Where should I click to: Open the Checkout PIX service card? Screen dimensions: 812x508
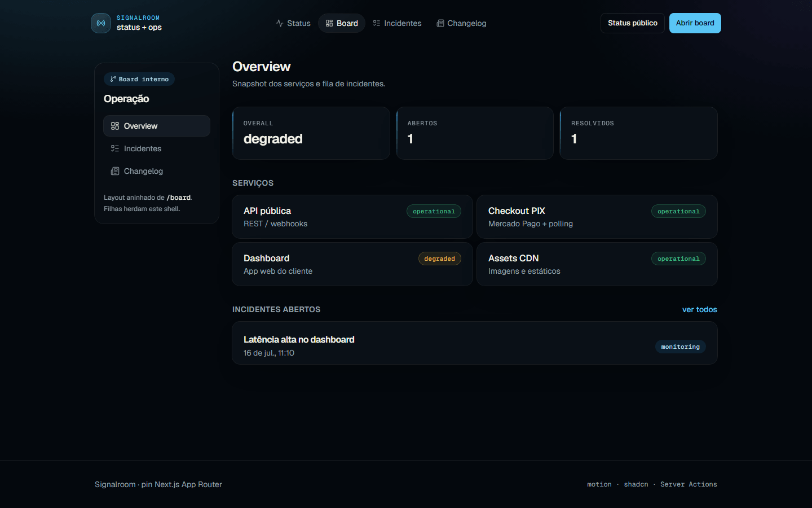(x=597, y=217)
